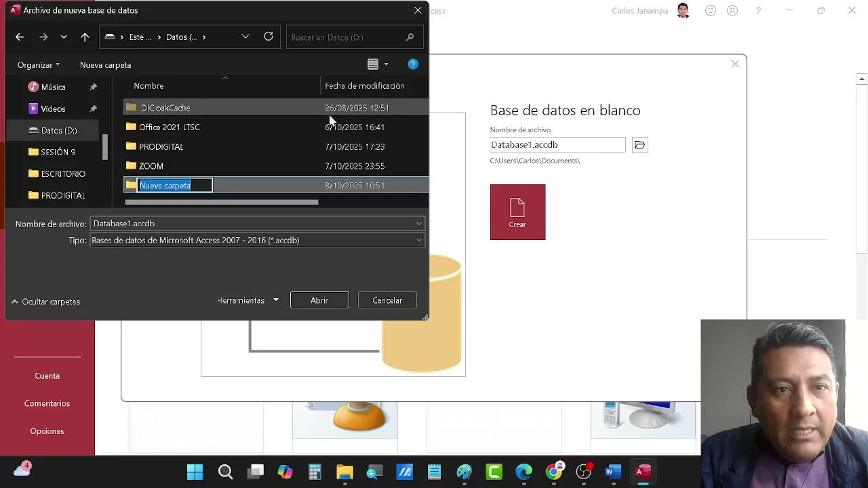Select the ZOOM folder
The width and height of the screenshot is (868, 488).
coord(275,166)
